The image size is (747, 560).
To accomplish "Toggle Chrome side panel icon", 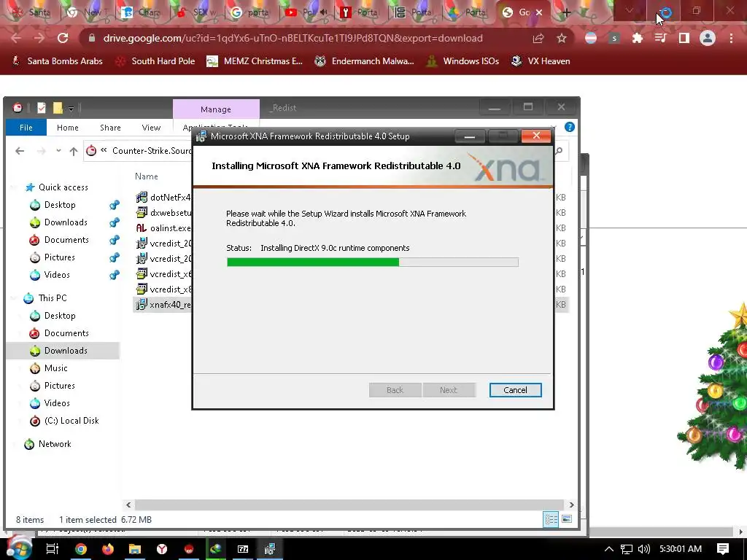I will [x=684, y=38].
